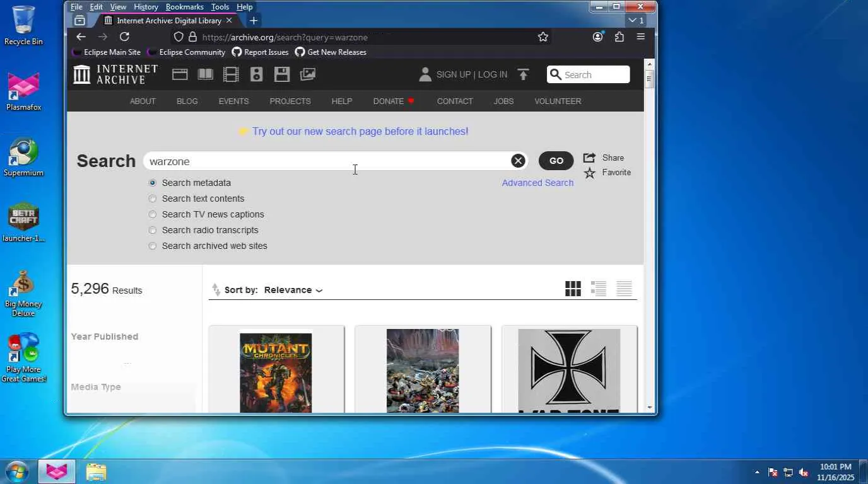Toggle the sort direction arrows
868x484 pixels.
point(216,290)
